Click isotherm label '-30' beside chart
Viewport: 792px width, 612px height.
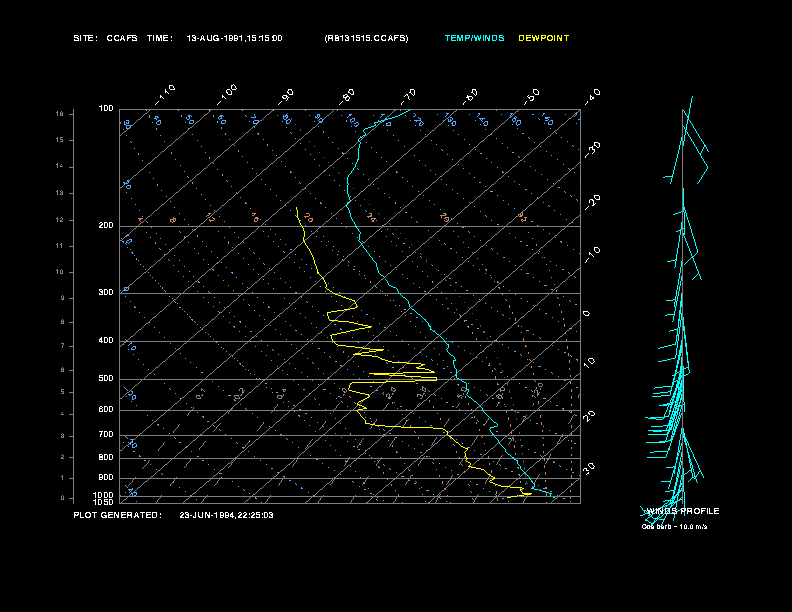point(592,149)
